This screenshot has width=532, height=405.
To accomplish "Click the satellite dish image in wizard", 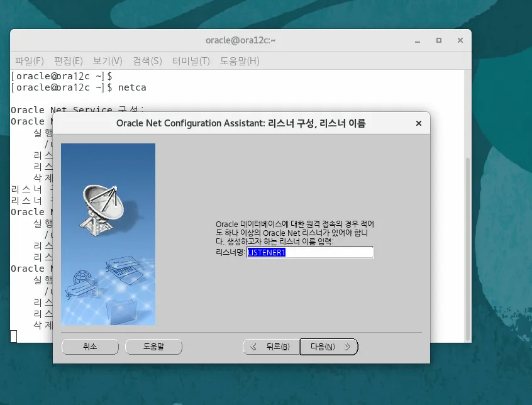I will (x=103, y=210).
